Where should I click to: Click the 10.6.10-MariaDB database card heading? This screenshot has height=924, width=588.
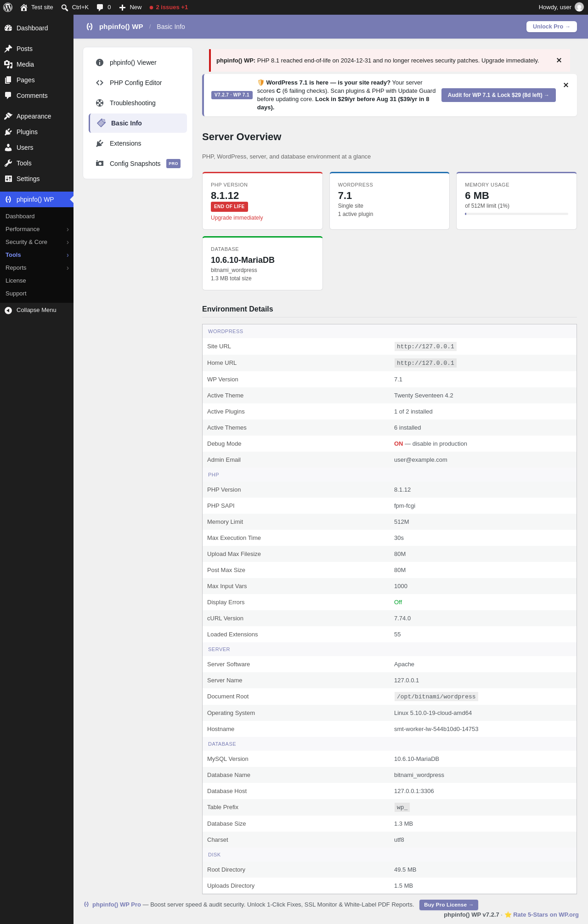(x=243, y=260)
